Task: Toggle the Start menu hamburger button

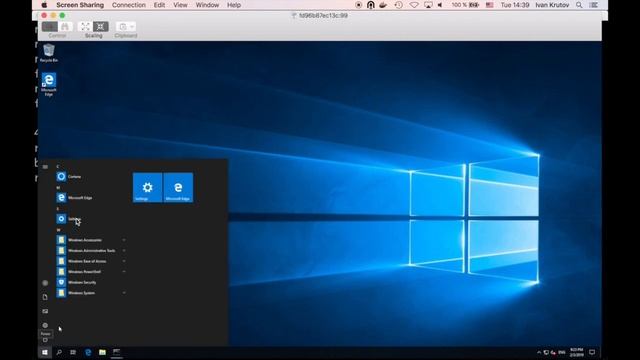Action: click(x=45, y=167)
